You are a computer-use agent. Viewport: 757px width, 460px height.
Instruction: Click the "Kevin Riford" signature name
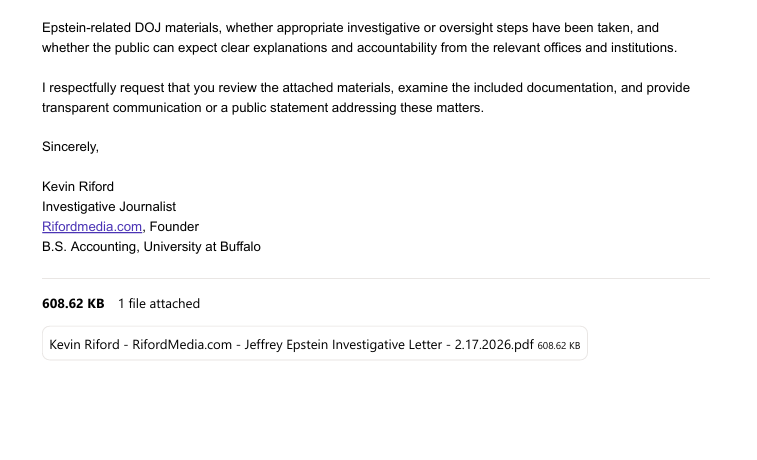(x=78, y=187)
